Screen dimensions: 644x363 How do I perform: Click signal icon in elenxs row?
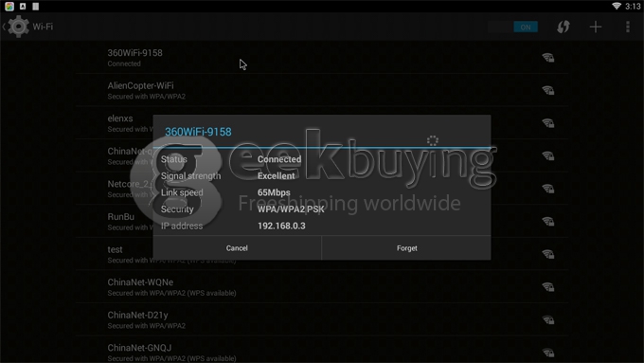tap(548, 123)
